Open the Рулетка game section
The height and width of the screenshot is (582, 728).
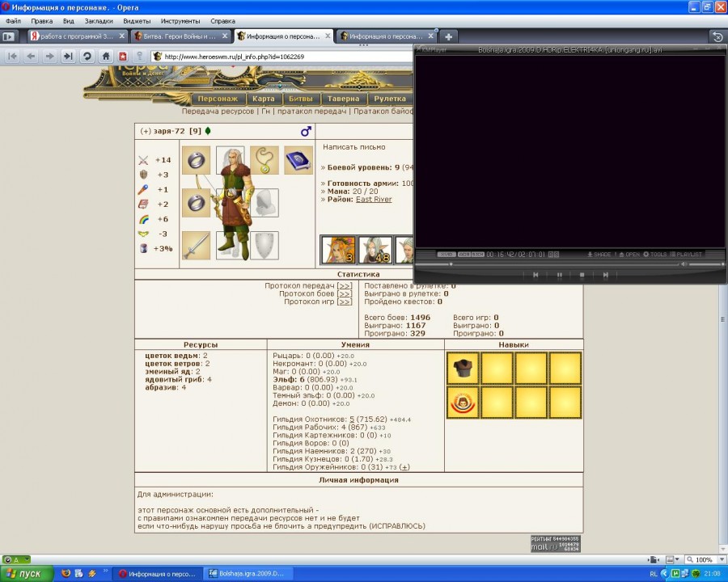coord(390,99)
